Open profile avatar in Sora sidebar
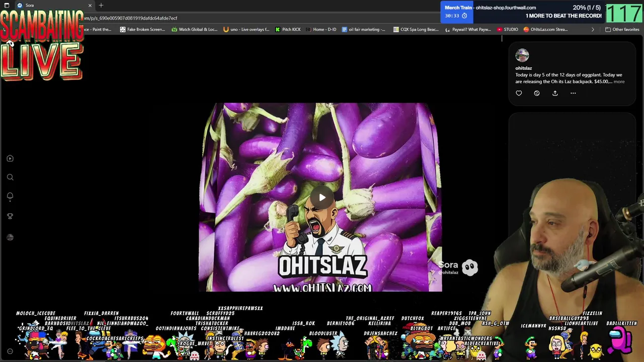Viewport: 644px width, 362px height. click(10, 237)
